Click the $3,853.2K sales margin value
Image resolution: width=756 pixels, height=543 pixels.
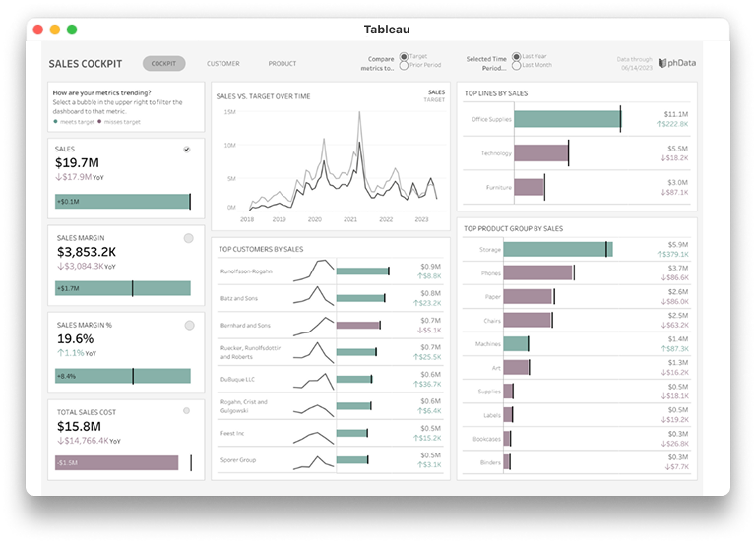click(x=87, y=252)
